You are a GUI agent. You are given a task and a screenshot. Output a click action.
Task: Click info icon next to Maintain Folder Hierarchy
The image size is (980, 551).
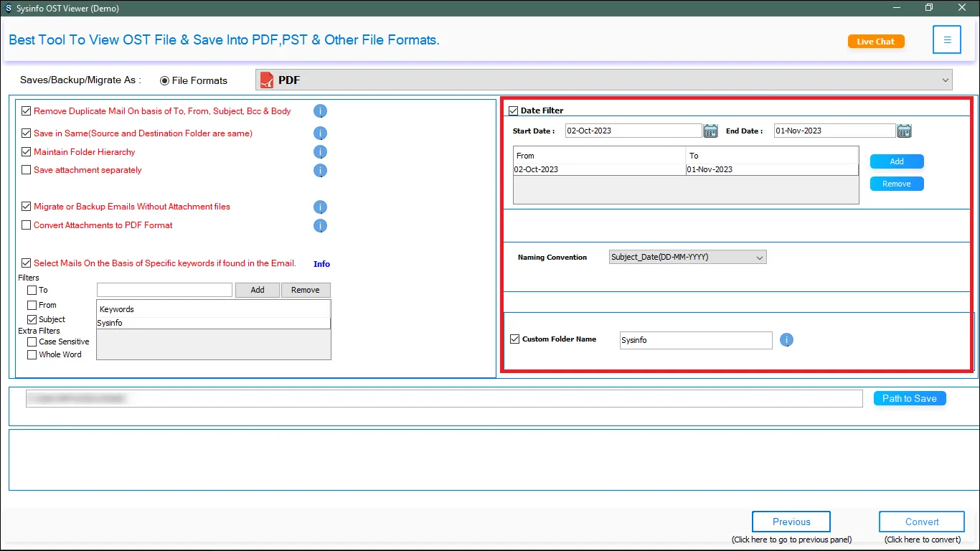point(321,152)
